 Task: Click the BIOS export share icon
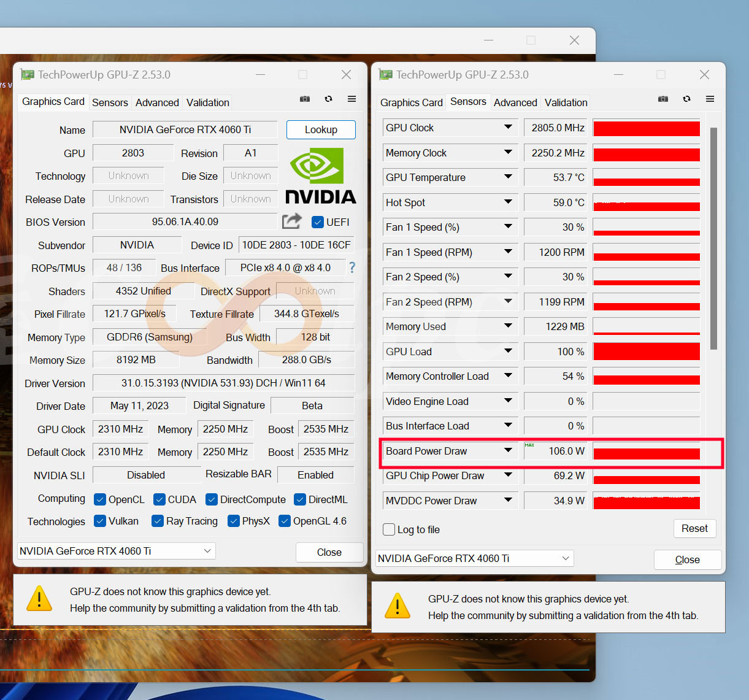coord(292,221)
